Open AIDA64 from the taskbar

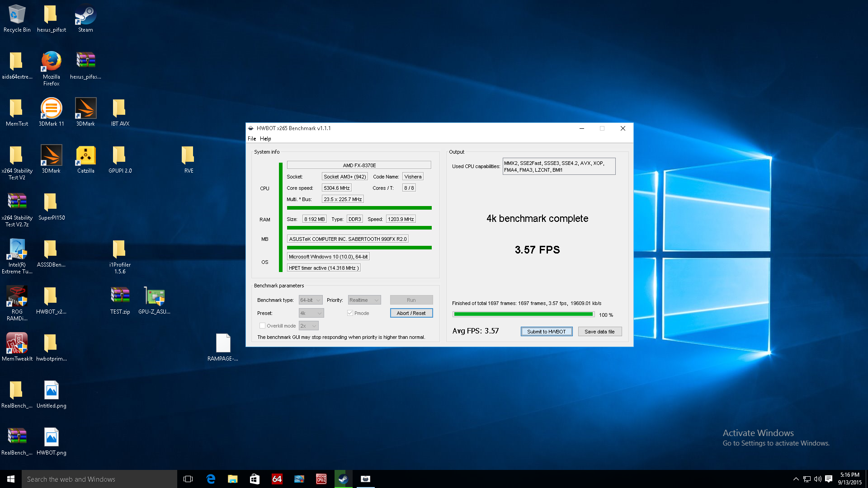click(x=277, y=479)
